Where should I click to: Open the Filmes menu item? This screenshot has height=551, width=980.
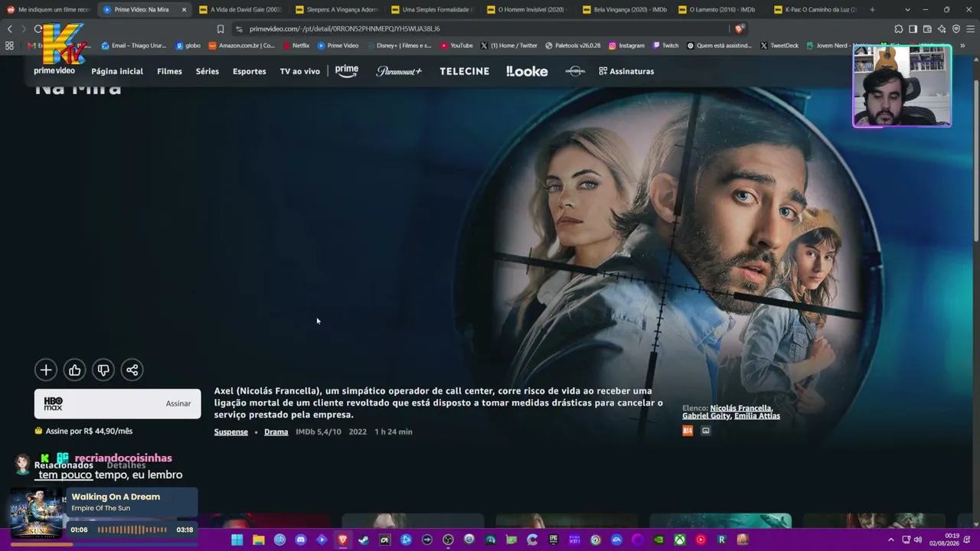tap(169, 71)
